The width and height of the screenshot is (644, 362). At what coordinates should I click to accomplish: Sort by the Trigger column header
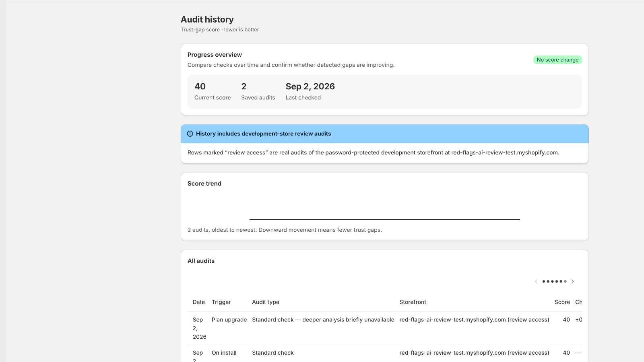pyautogui.click(x=221, y=302)
